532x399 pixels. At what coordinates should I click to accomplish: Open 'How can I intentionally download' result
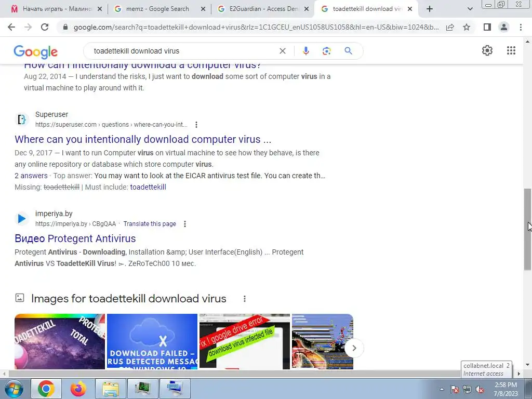(x=142, y=66)
